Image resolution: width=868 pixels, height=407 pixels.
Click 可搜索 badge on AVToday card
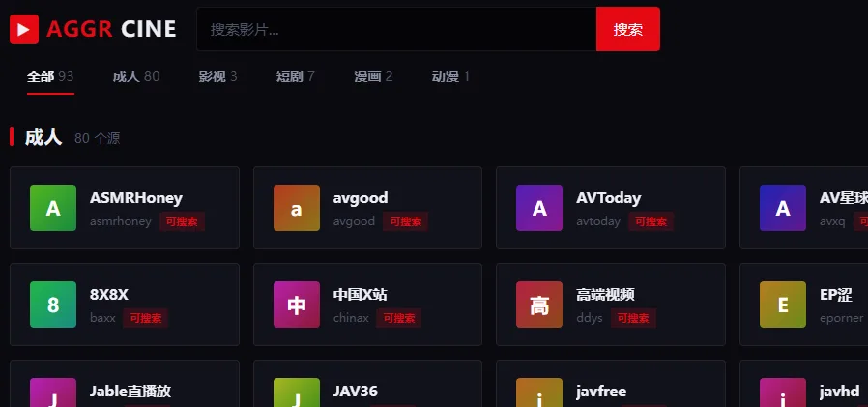pyautogui.click(x=651, y=221)
